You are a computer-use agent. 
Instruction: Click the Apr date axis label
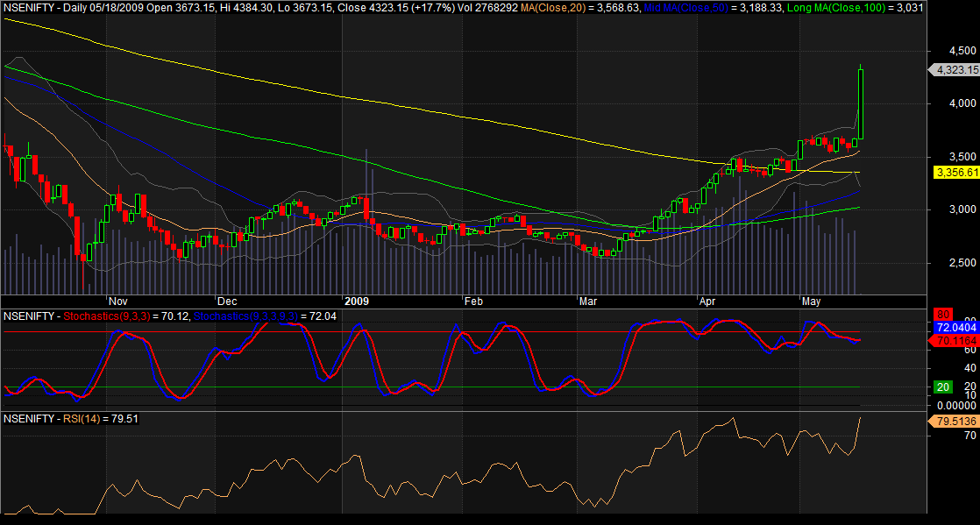pyautogui.click(x=707, y=302)
